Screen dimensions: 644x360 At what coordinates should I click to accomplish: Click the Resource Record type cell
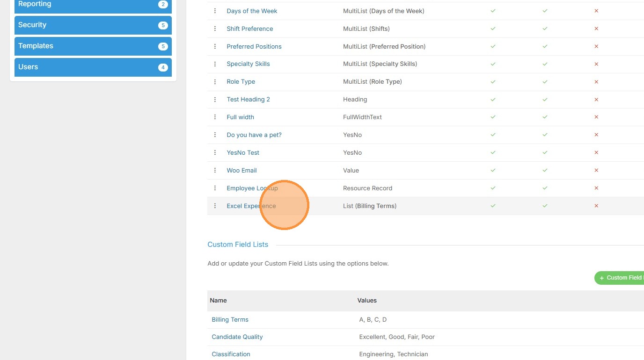pyautogui.click(x=367, y=188)
